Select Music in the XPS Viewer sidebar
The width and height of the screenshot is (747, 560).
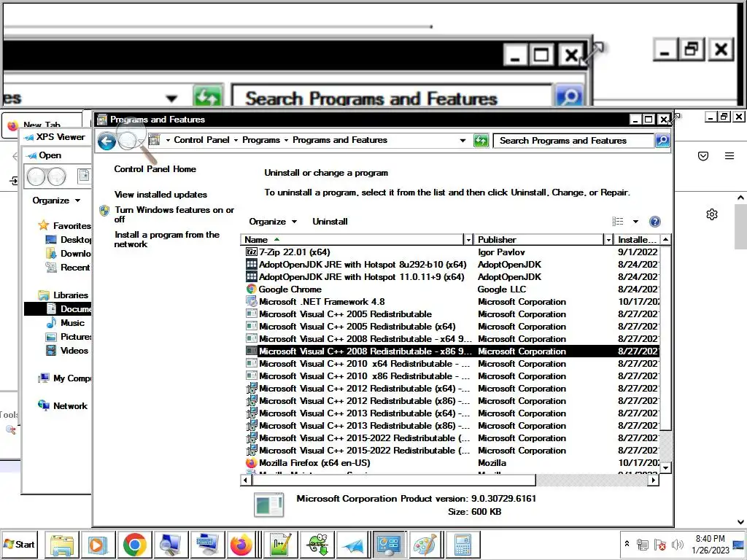click(65, 323)
